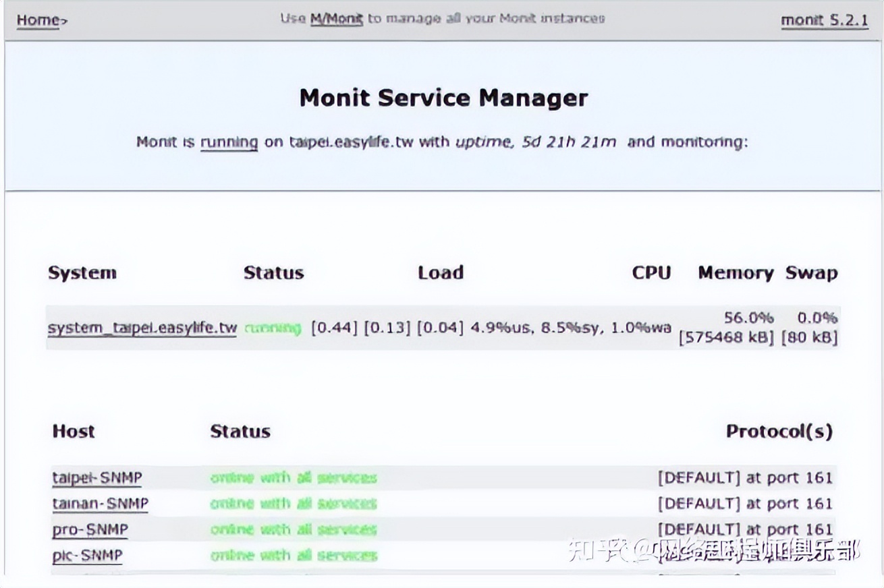Open system_taipei.easylife.tw service details

coord(142,328)
